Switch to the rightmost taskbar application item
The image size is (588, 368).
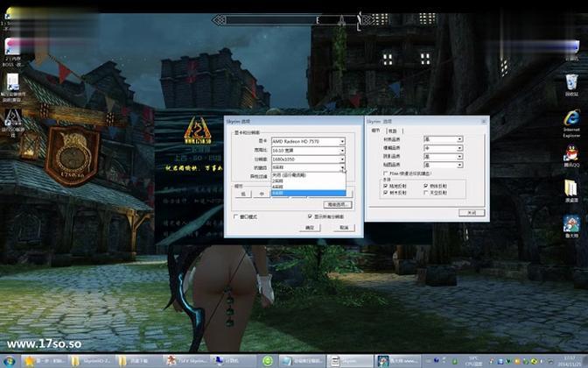click(397, 361)
